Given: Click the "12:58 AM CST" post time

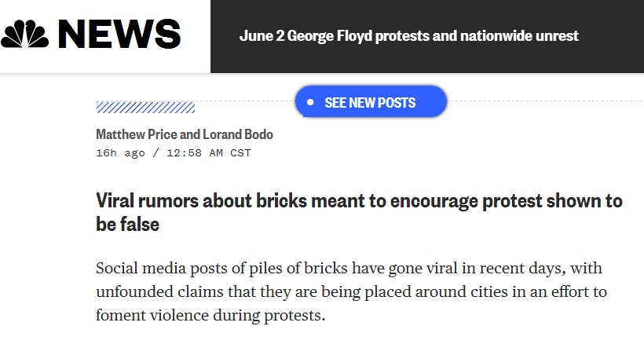Looking at the screenshot, I should (208, 152).
